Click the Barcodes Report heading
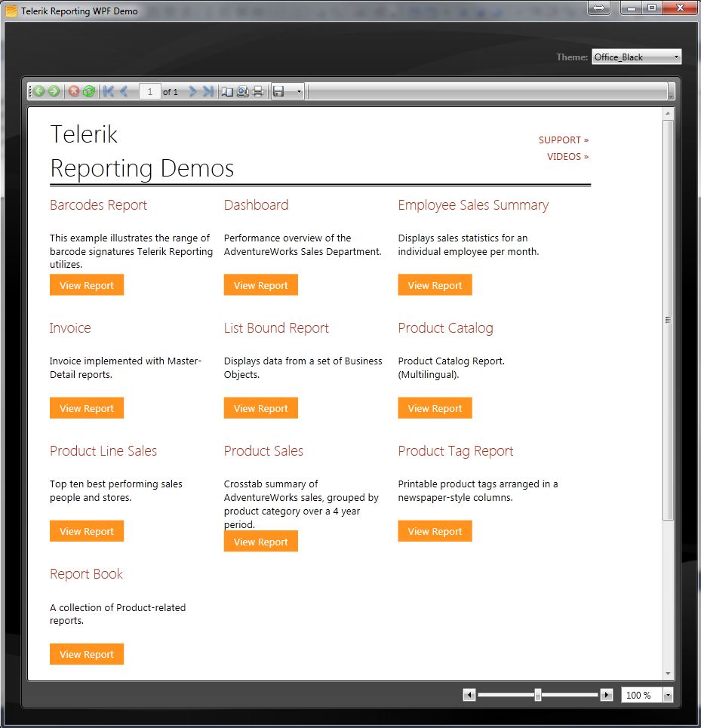This screenshot has width=701, height=728. point(98,205)
